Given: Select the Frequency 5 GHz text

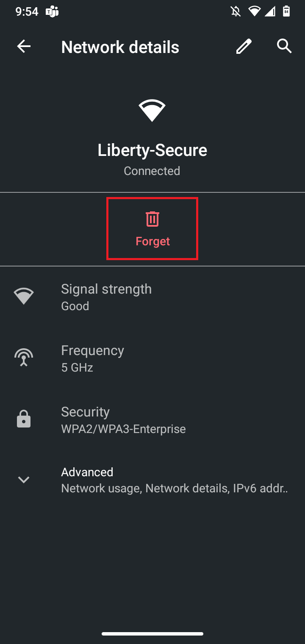Looking at the screenshot, I should (77, 367).
